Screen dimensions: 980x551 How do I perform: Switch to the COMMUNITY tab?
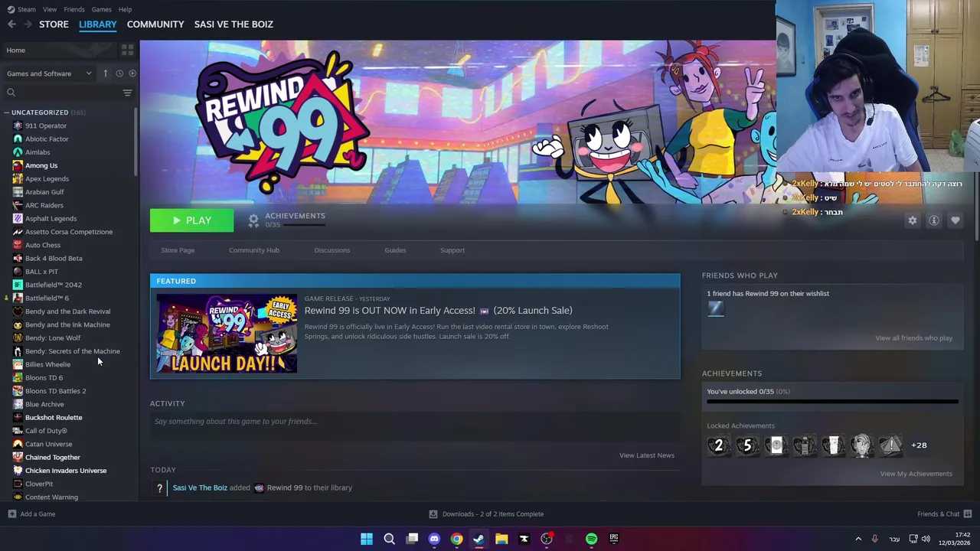(x=155, y=24)
